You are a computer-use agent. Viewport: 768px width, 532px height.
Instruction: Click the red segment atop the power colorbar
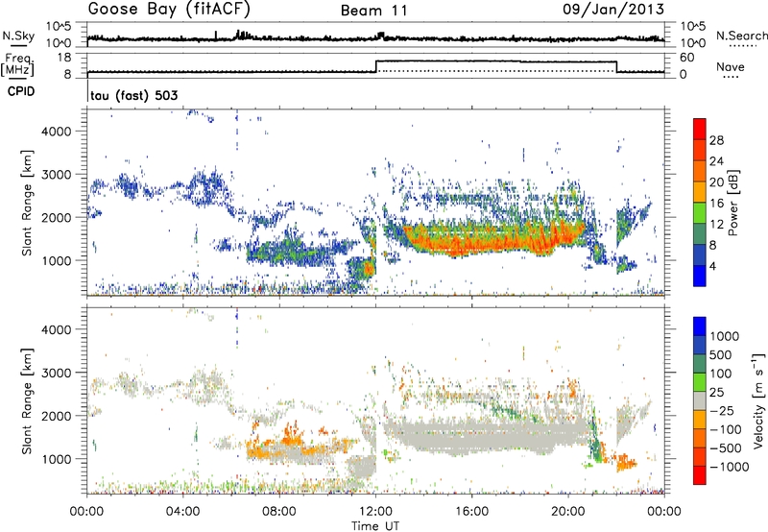pos(700,130)
